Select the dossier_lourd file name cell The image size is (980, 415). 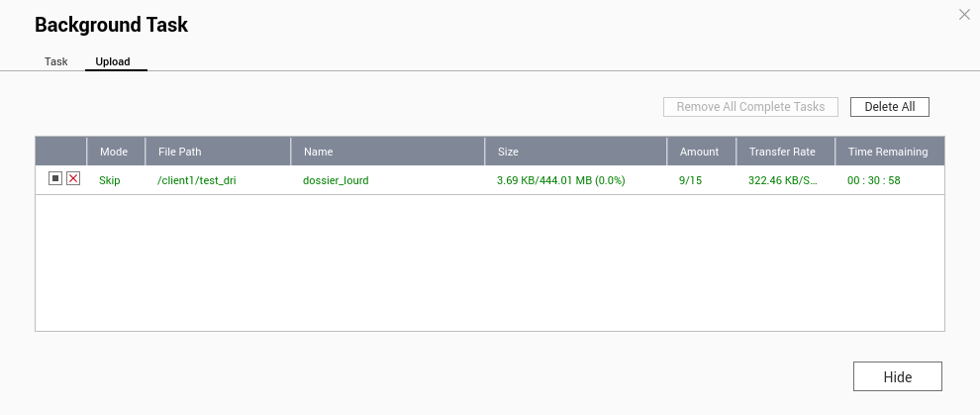pyautogui.click(x=336, y=180)
